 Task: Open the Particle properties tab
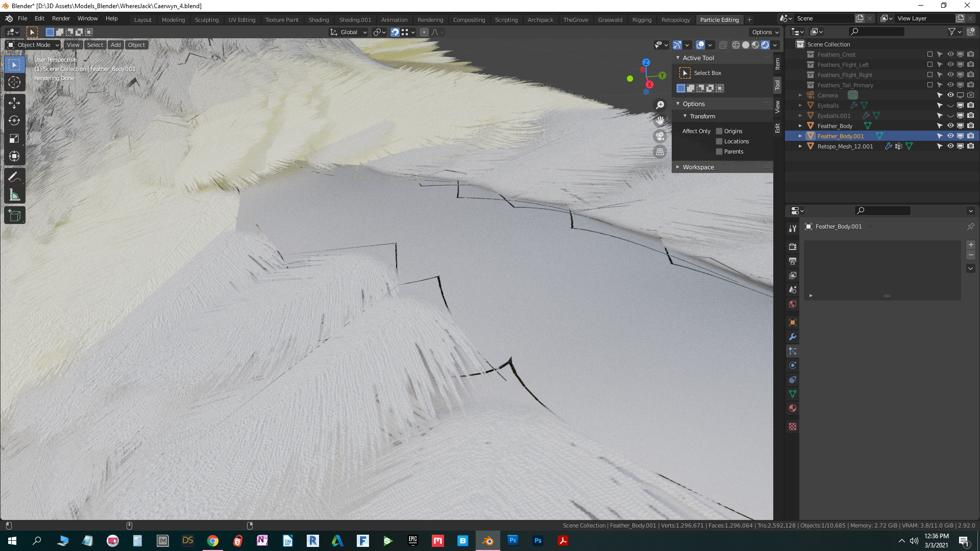pos(792,351)
